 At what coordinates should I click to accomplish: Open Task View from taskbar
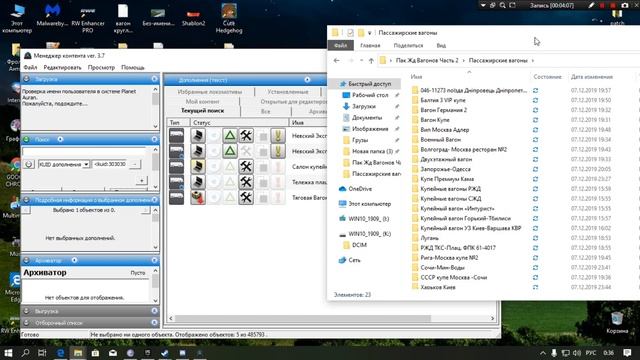[42, 353]
